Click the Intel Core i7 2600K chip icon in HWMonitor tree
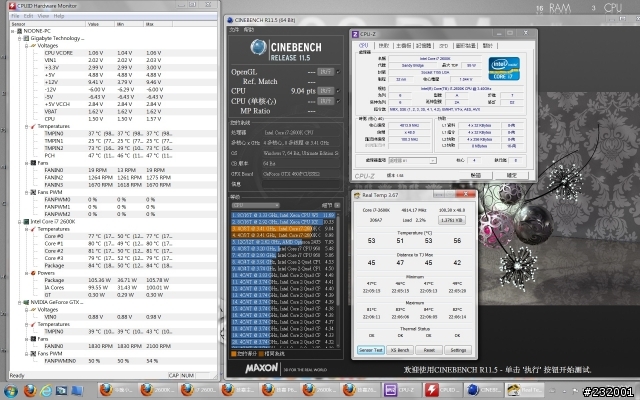 point(26,222)
